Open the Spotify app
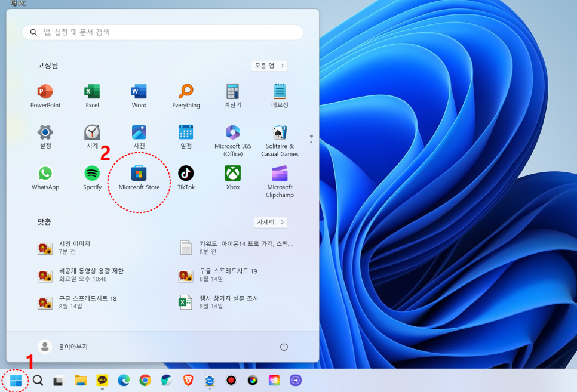Viewport: 577px width, 392px height. tap(92, 178)
